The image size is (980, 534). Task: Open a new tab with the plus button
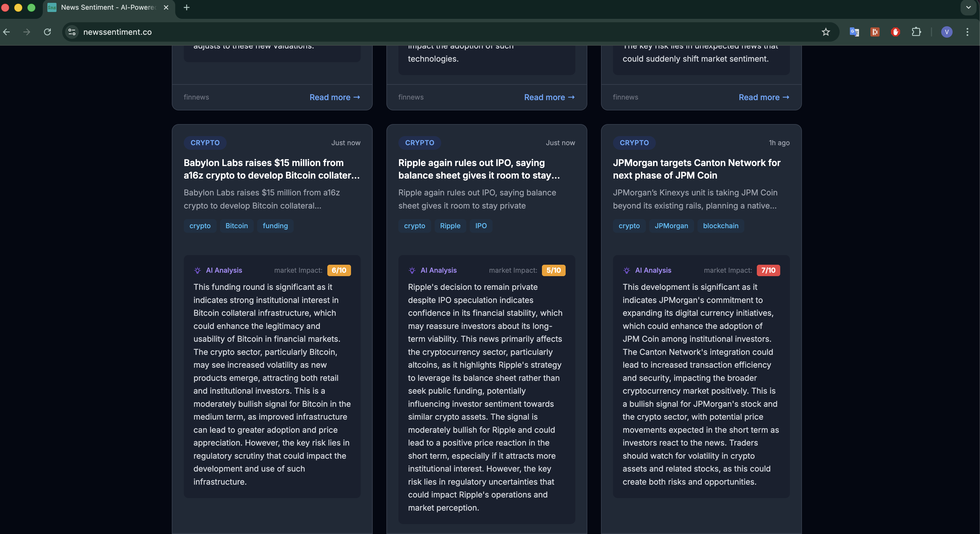186,8
